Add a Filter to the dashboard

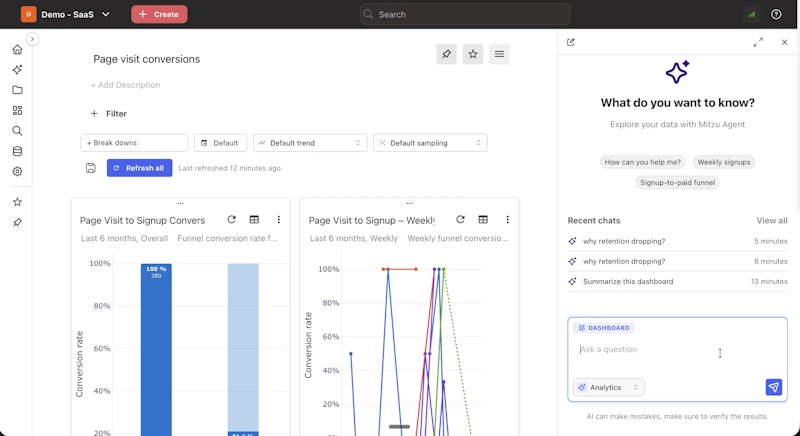(x=108, y=114)
